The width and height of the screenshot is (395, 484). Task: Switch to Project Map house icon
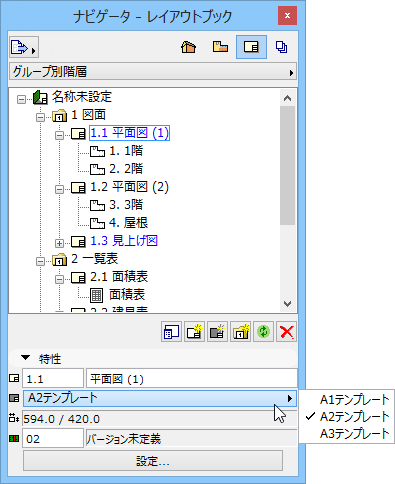click(188, 47)
